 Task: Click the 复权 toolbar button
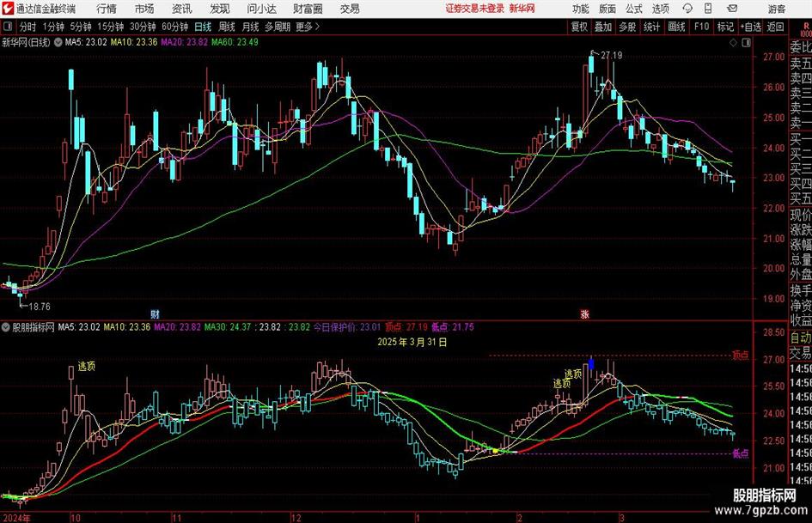[579, 27]
